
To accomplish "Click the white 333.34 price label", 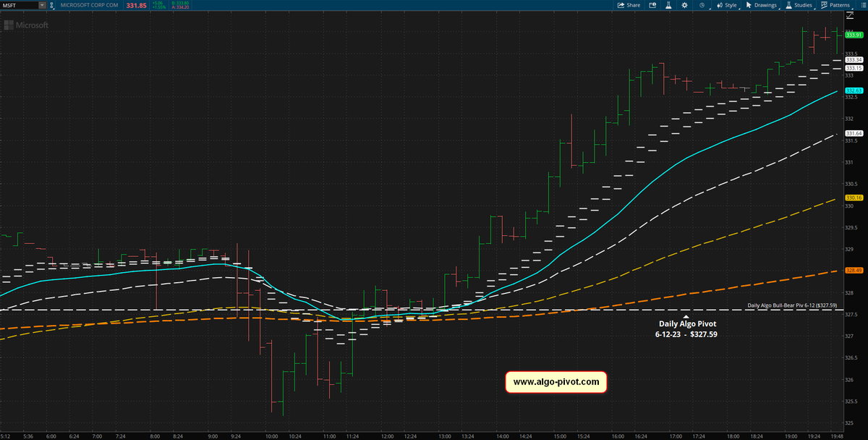I will click(x=855, y=60).
